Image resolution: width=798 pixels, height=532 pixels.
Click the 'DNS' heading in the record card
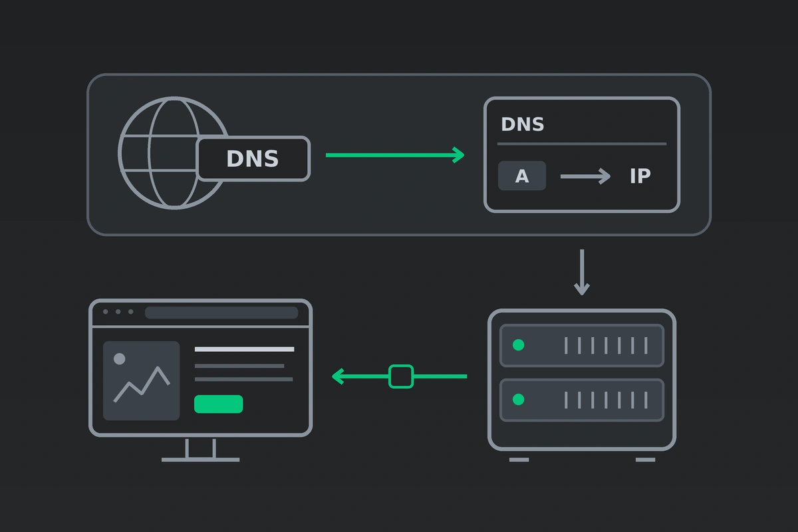pyautogui.click(x=522, y=124)
